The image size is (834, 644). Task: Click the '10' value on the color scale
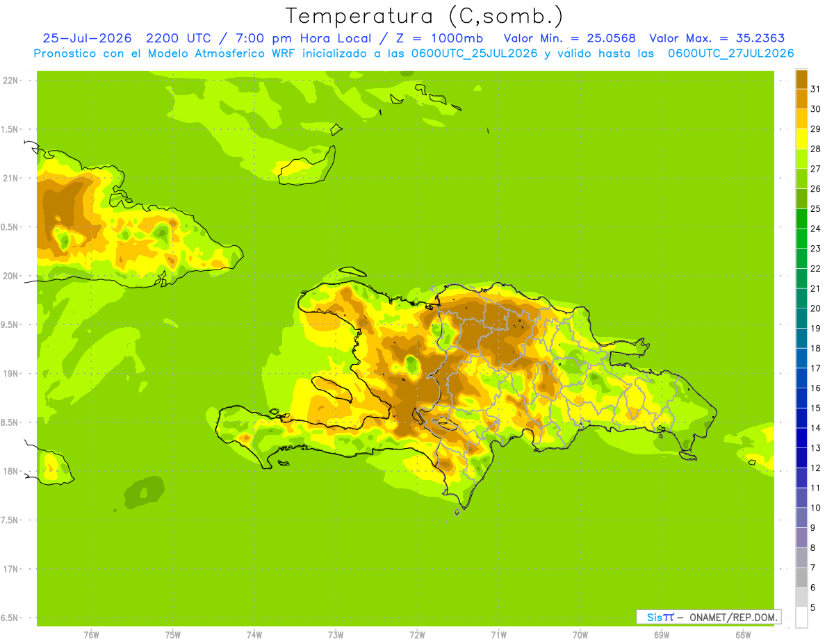coord(815,508)
